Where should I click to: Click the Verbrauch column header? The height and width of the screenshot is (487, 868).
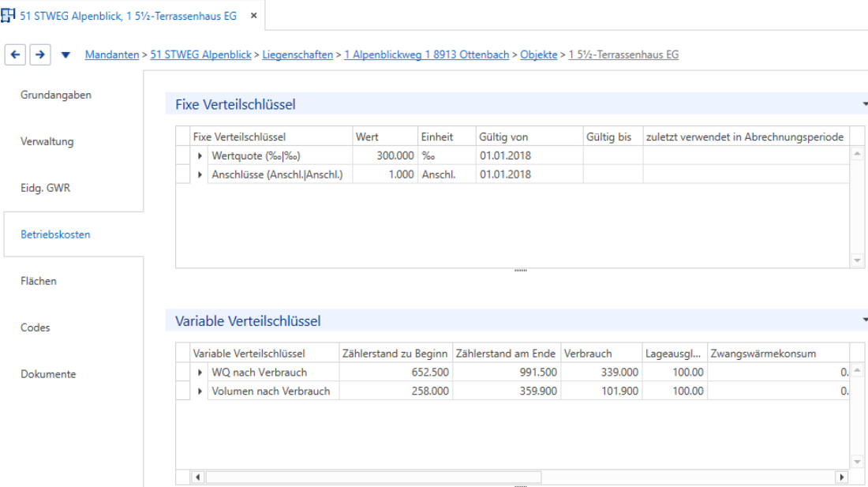point(601,353)
